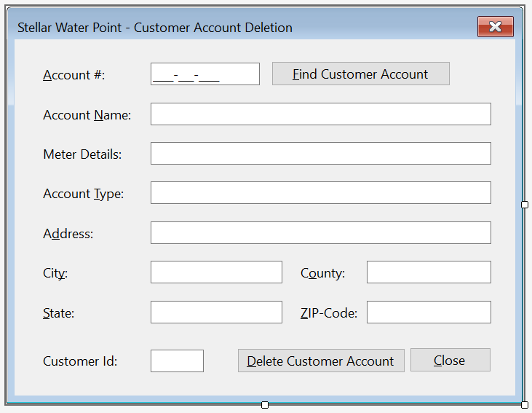This screenshot has height=413, width=532.
Task: Click the Customer Id: label
Action: point(80,361)
